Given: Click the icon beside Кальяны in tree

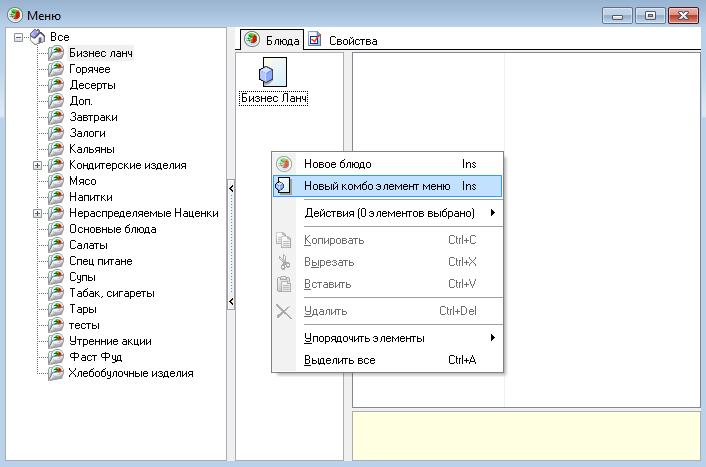Looking at the screenshot, I should tap(57, 149).
